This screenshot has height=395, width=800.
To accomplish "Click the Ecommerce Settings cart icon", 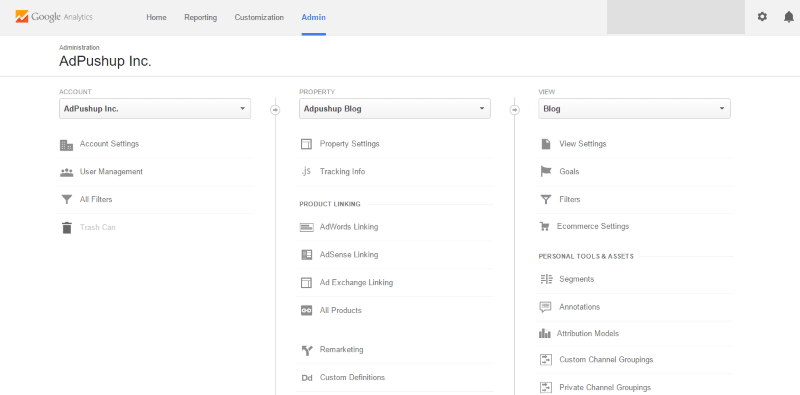I will pyautogui.click(x=545, y=226).
